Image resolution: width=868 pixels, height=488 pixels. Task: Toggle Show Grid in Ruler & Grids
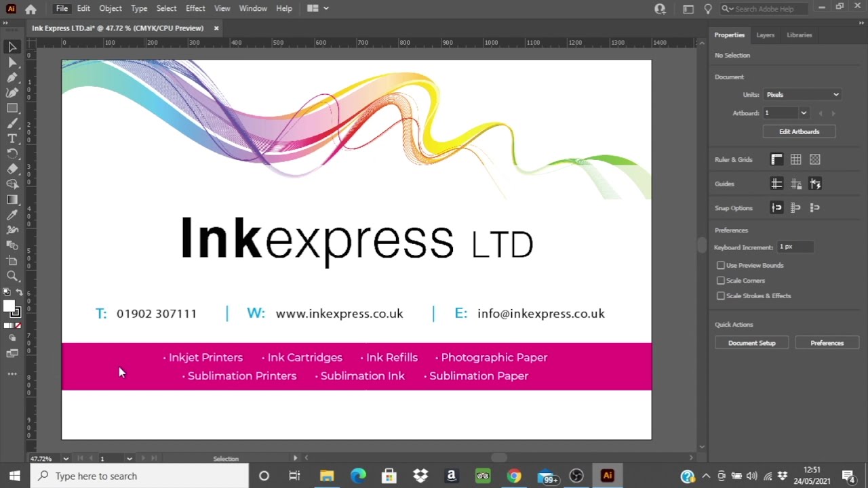point(795,159)
